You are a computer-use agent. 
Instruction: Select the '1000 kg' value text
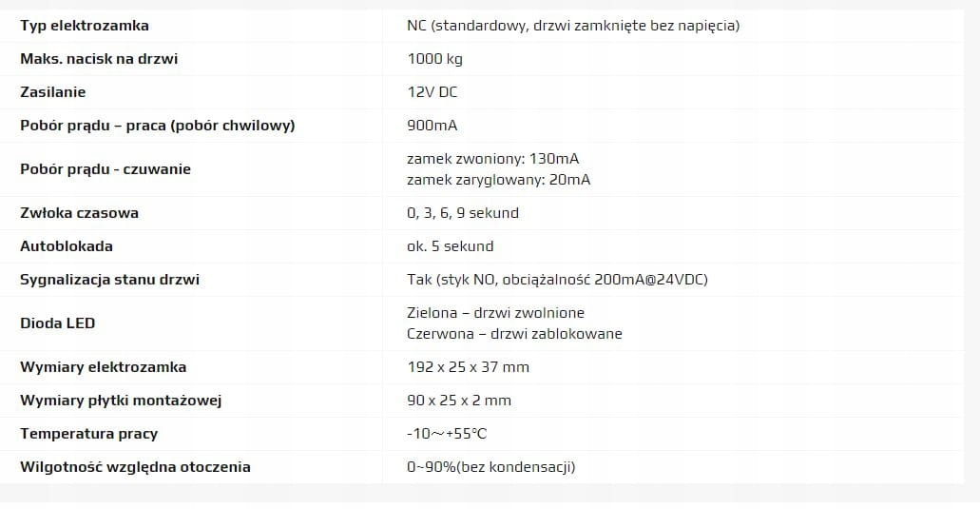pos(434,59)
